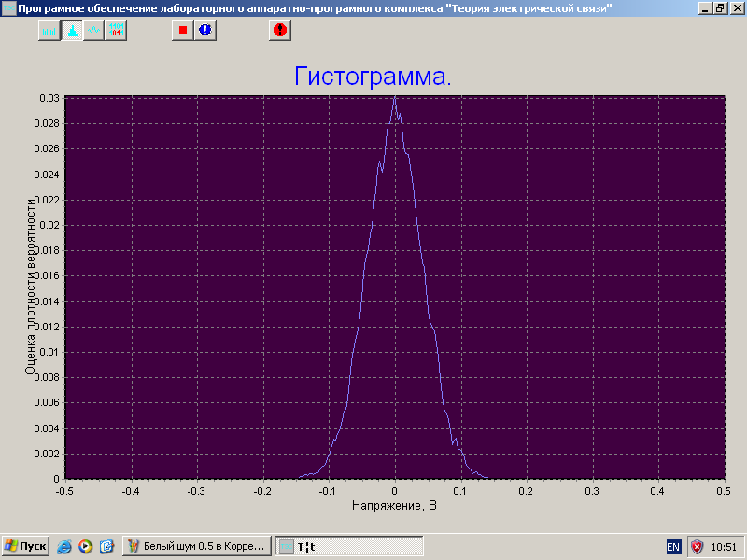Click the red square stop button
This screenshot has width=747, height=560.
182,31
